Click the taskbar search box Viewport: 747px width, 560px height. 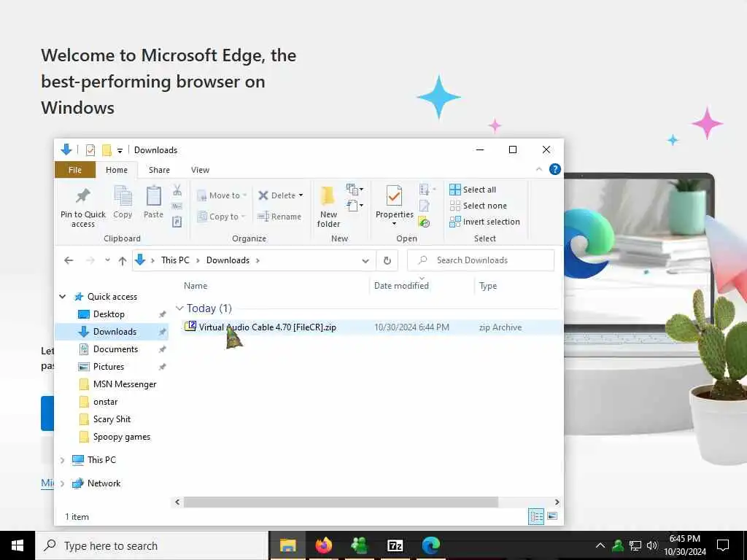click(152, 545)
